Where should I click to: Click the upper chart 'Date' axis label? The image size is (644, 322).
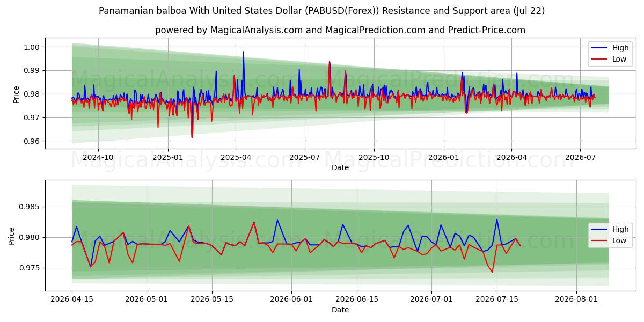[x=340, y=167]
